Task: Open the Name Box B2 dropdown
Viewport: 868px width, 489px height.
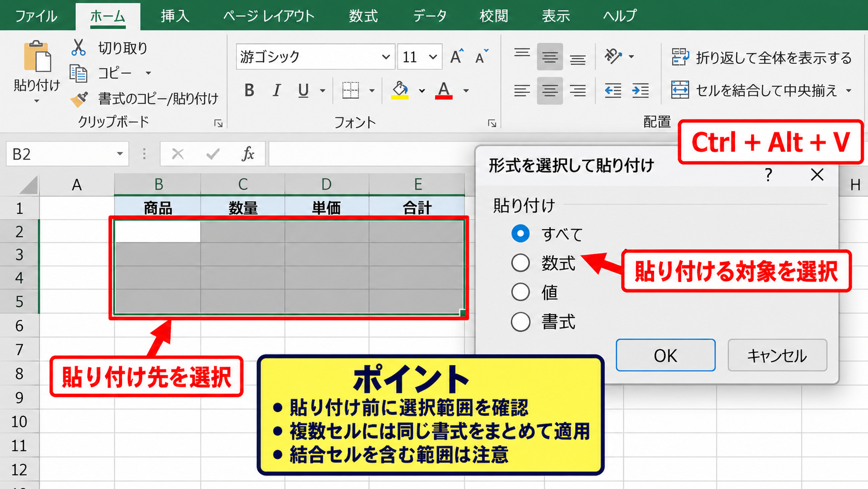Action: (120, 154)
